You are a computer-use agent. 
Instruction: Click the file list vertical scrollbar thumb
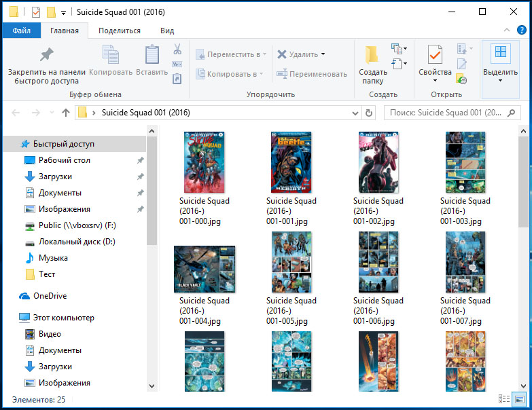(523, 182)
